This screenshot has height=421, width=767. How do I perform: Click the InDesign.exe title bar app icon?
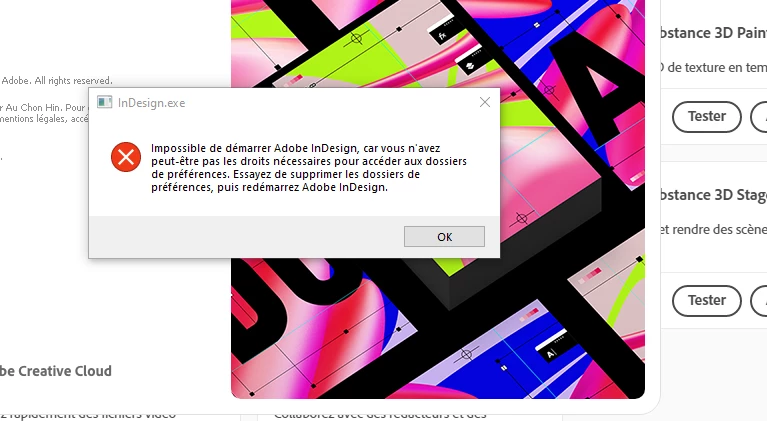point(104,102)
